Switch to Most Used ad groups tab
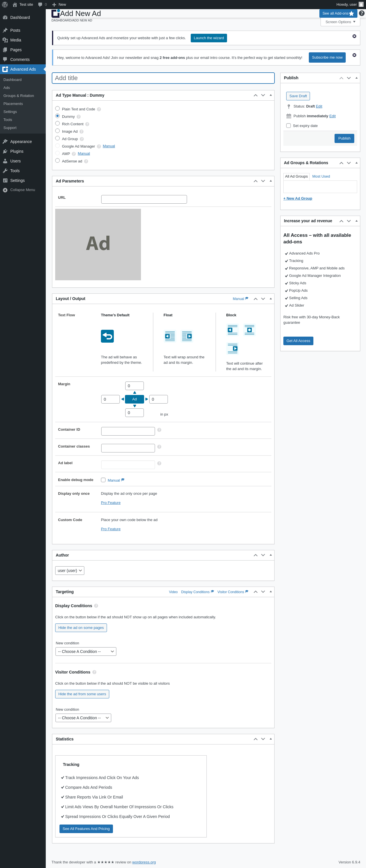Image resolution: width=366 pixels, height=868 pixels. [321, 176]
